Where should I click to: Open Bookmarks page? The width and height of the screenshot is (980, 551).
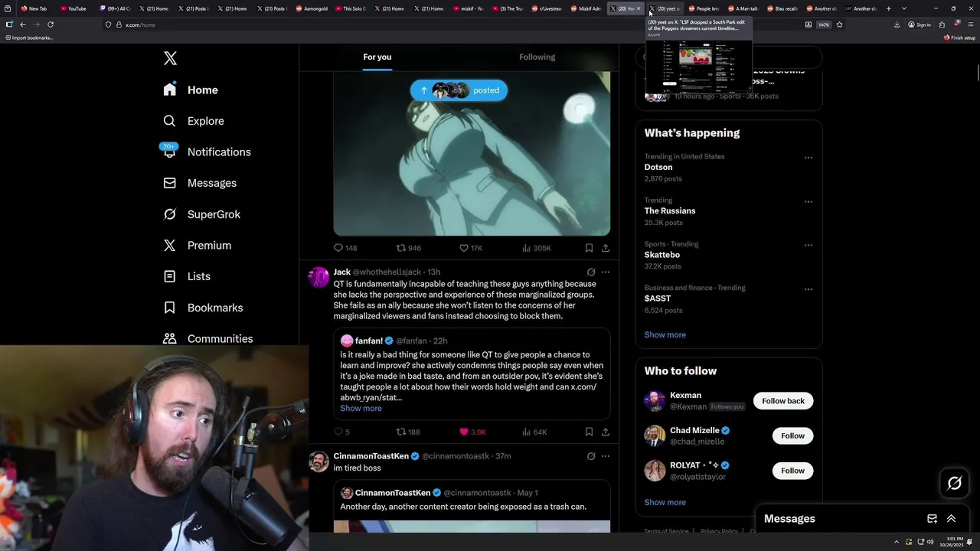point(203,308)
